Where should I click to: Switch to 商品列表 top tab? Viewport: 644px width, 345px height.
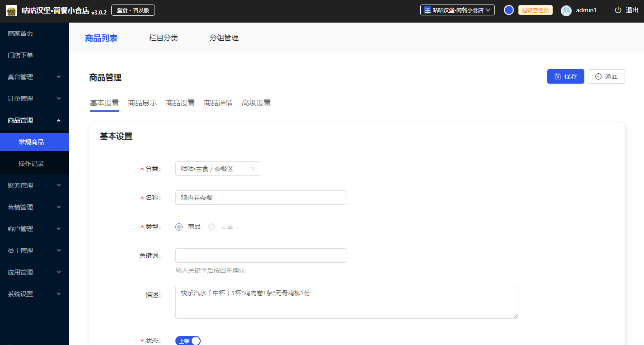pos(101,38)
